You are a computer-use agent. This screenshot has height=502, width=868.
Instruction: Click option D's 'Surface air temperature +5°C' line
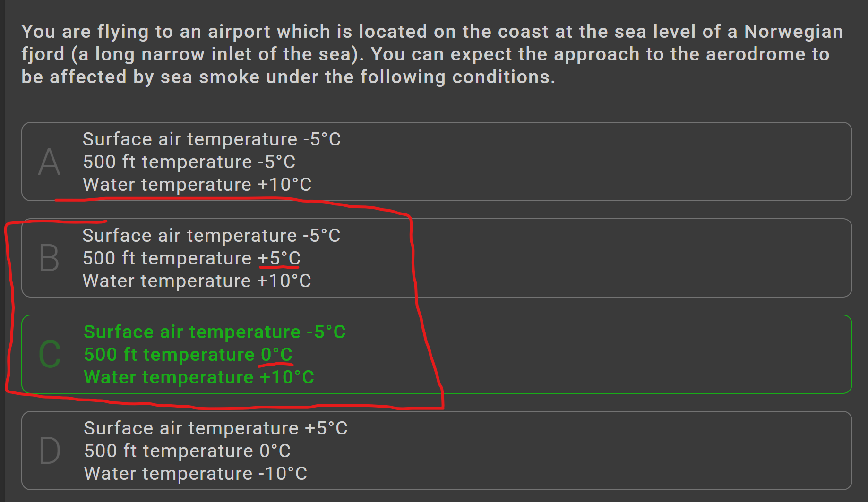pos(215,428)
